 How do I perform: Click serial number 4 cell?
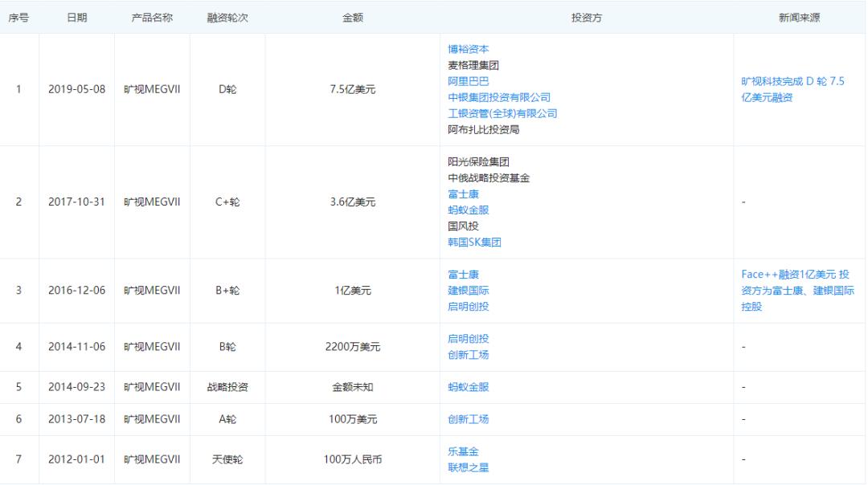18,347
